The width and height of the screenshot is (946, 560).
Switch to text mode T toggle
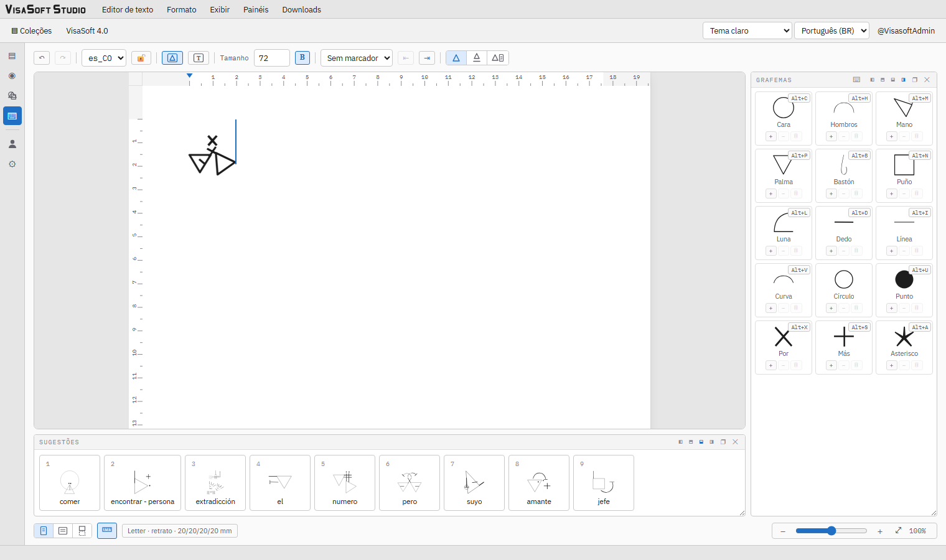199,58
